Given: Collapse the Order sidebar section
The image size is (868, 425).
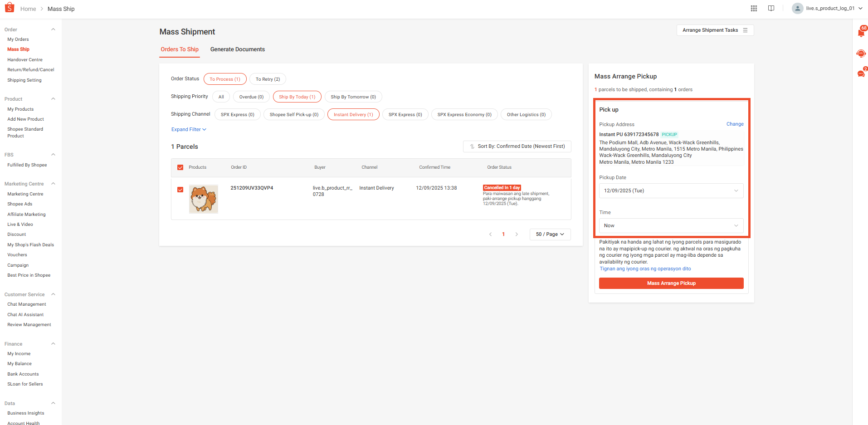Looking at the screenshot, I should 53,29.
